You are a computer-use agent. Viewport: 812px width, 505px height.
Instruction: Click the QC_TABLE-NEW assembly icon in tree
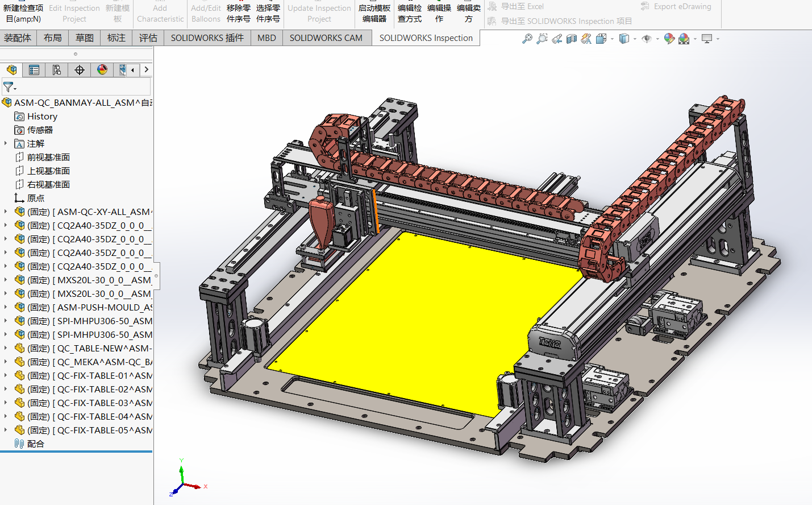pyautogui.click(x=19, y=349)
